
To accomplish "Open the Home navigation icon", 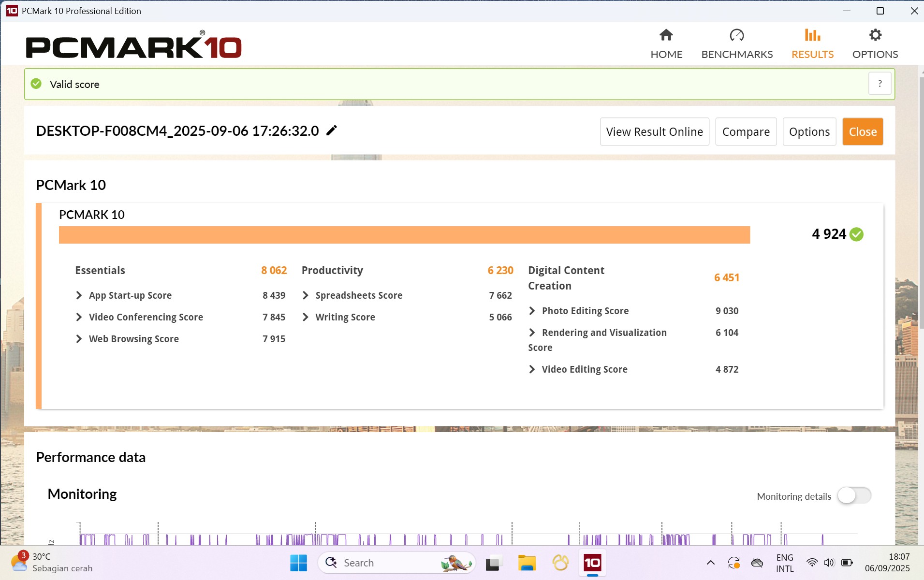I will click(666, 35).
